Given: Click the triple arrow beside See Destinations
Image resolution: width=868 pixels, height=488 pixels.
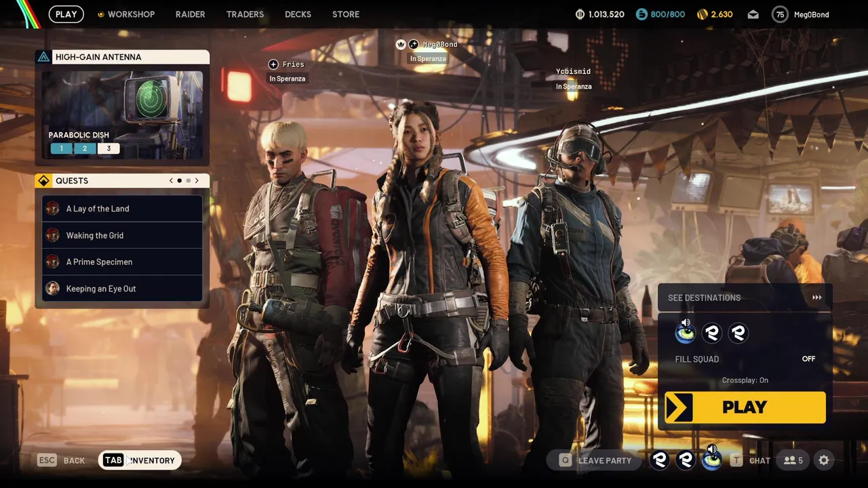Looking at the screenshot, I should pos(816,298).
